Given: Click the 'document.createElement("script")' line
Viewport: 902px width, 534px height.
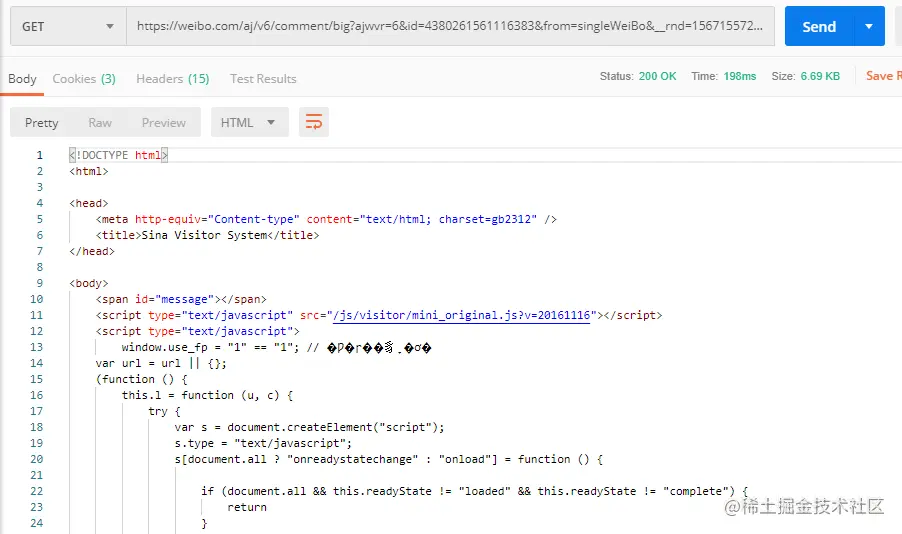Looking at the screenshot, I should click(309, 428).
